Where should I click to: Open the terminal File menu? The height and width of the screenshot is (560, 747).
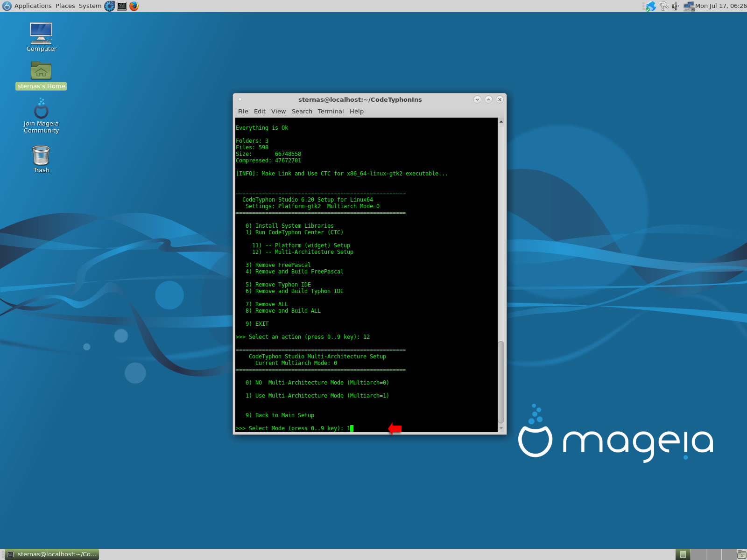[243, 111]
